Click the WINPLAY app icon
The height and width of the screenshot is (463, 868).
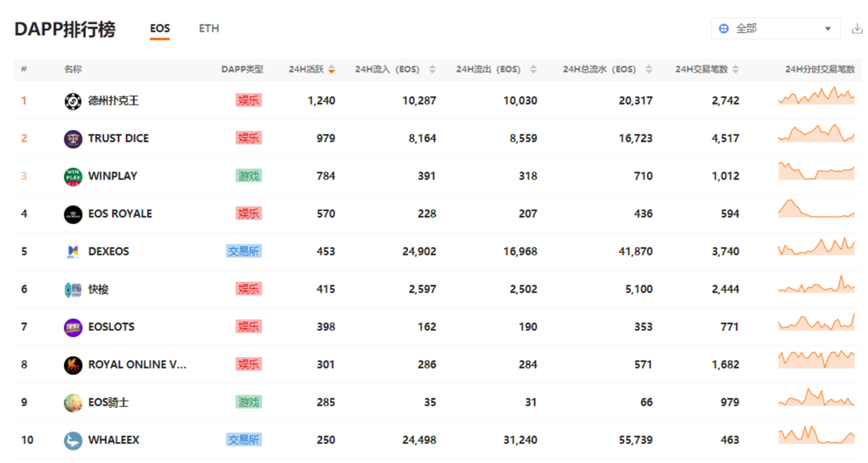tap(73, 177)
